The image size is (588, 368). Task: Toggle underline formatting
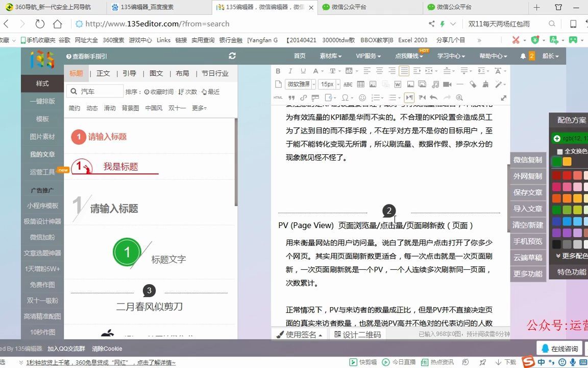(303, 71)
